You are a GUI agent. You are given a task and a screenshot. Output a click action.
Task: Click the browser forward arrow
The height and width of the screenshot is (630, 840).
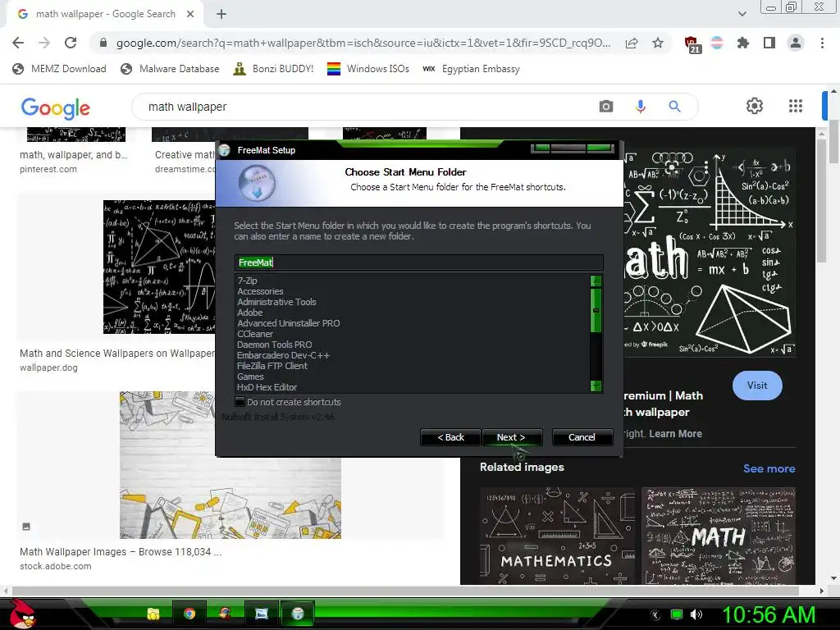click(44, 43)
